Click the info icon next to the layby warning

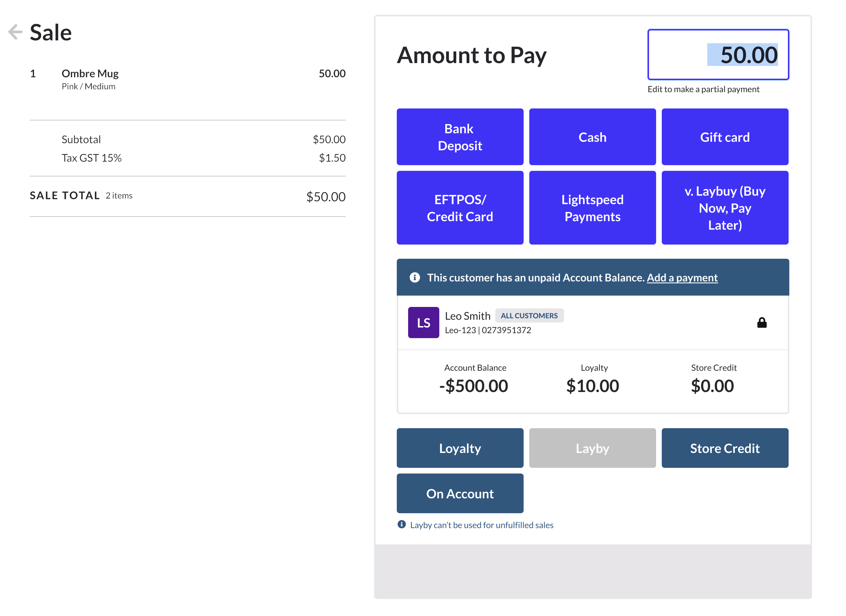tap(402, 524)
